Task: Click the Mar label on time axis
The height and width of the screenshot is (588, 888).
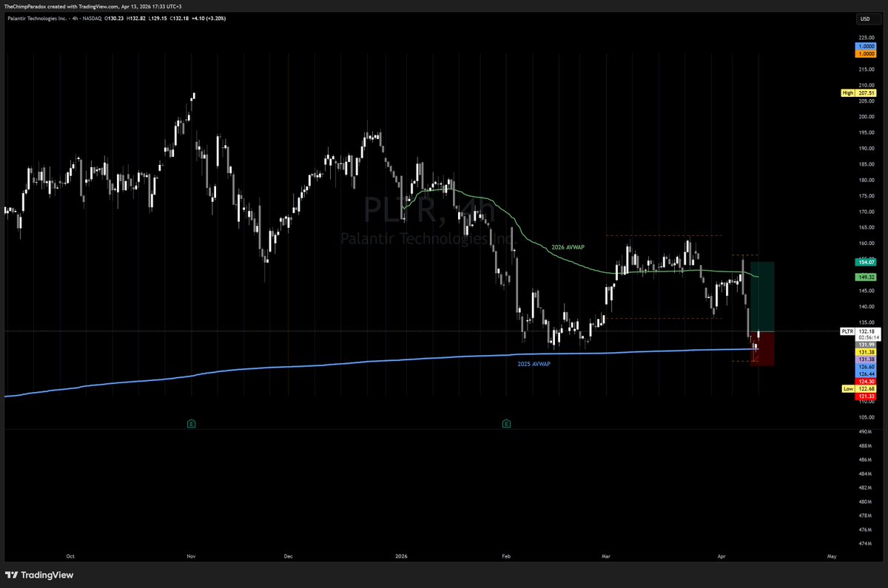Action: pyautogui.click(x=607, y=555)
